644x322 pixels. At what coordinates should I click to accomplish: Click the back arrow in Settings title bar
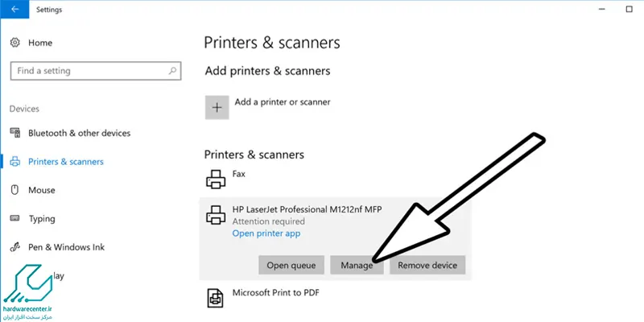click(x=14, y=10)
